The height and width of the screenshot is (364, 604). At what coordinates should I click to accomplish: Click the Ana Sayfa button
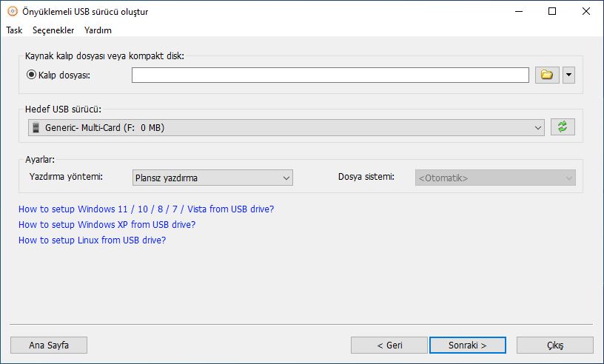click(x=49, y=345)
